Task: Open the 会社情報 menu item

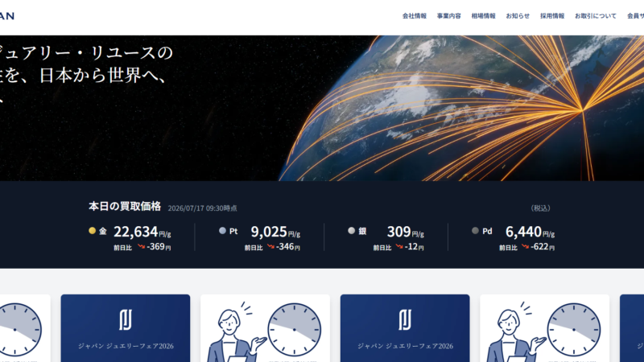Action: pos(414,16)
